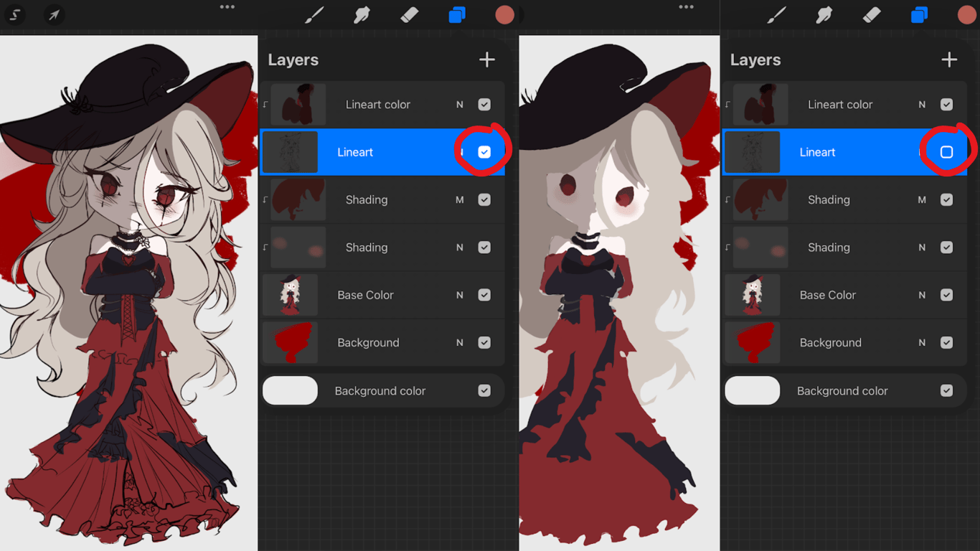Add a new layer with plus in left panel

click(487, 60)
